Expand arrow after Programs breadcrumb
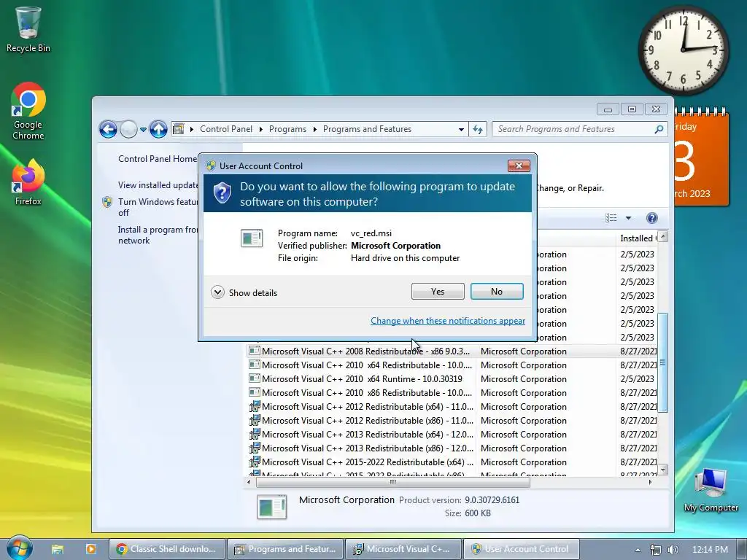The height and width of the screenshot is (560, 747). point(315,129)
